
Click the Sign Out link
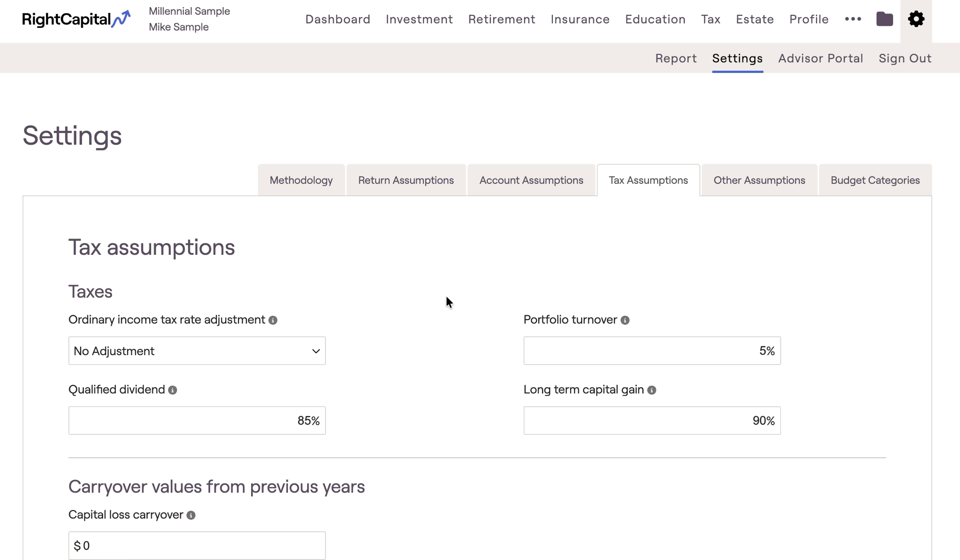[905, 58]
